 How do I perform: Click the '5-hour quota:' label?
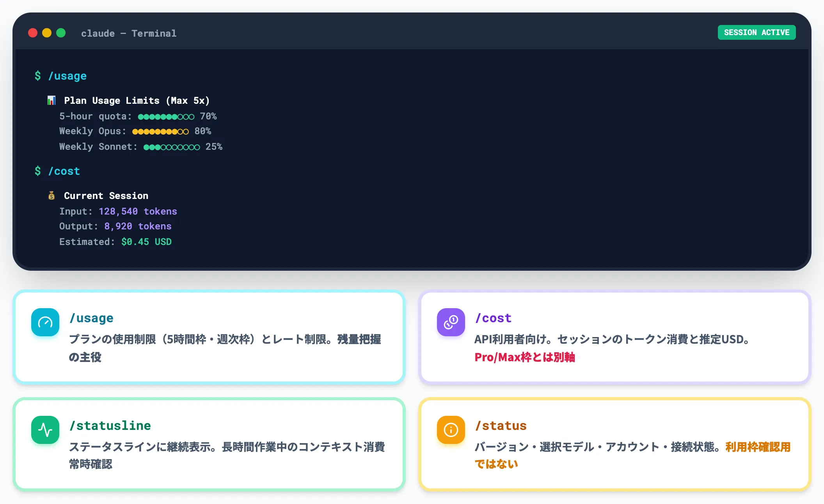(x=96, y=116)
